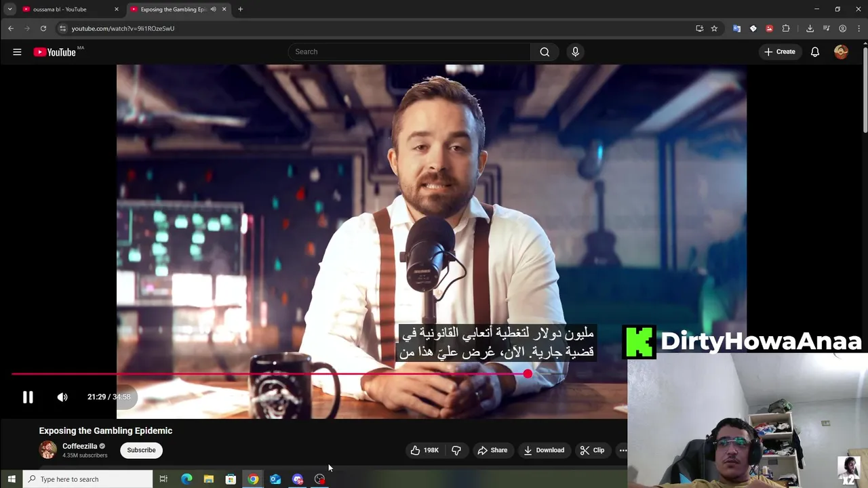
Task: Show browser downloads
Action: coord(810,28)
